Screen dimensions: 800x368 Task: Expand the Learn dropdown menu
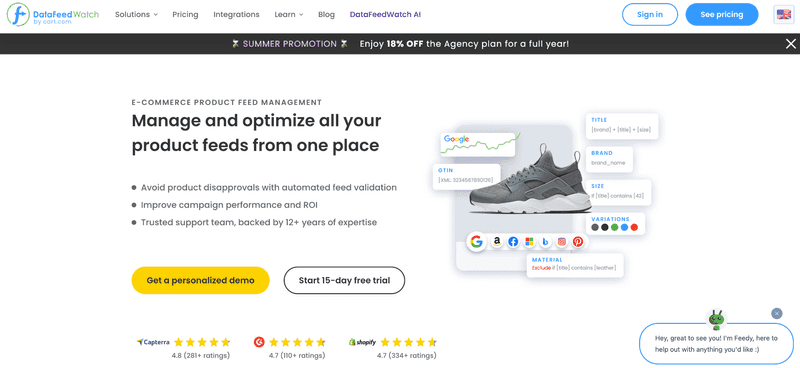coord(289,14)
